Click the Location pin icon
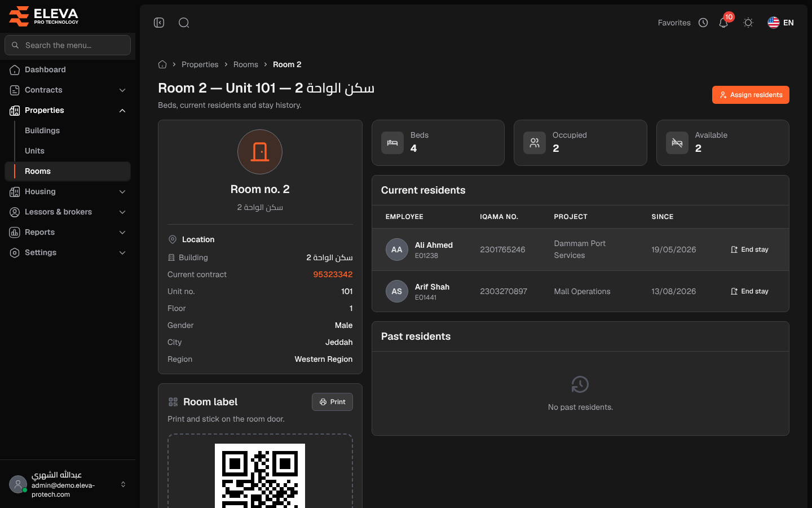This screenshot has height=508, width=812. pyautogui.click(x=173, y=239)
